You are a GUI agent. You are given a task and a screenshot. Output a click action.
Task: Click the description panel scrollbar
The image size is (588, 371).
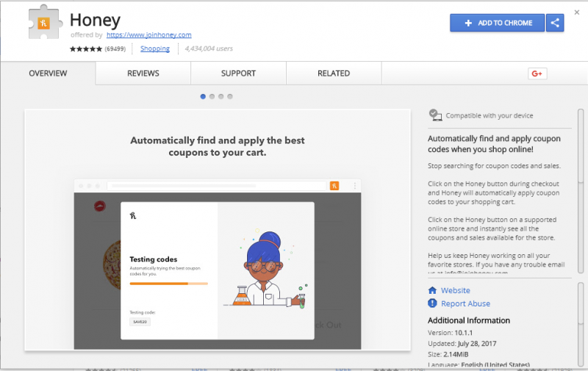(581, 191)
